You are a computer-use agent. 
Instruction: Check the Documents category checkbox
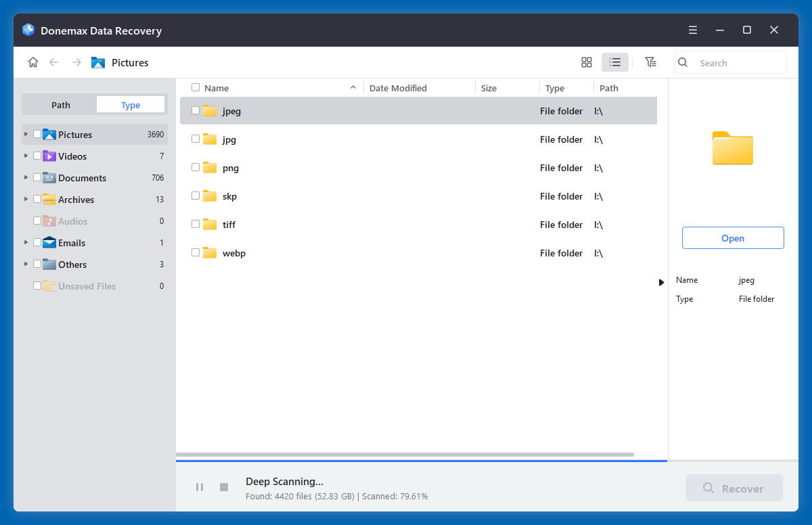[x=37, y=177]
